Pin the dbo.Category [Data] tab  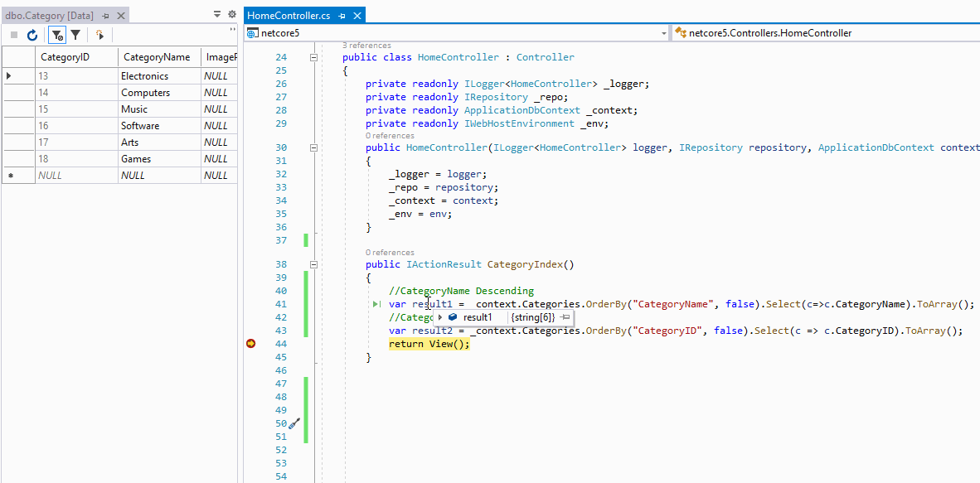point(105,16)
